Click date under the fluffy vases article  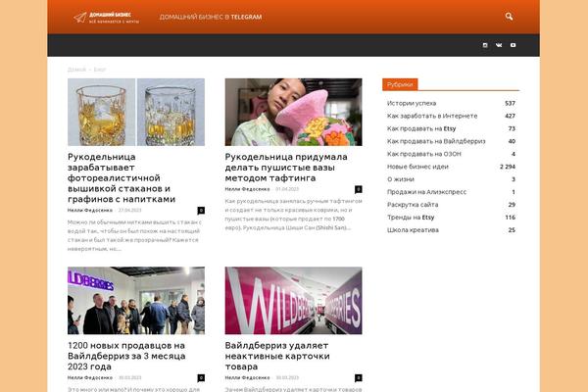pyautogui.click(x=287, y=189)
